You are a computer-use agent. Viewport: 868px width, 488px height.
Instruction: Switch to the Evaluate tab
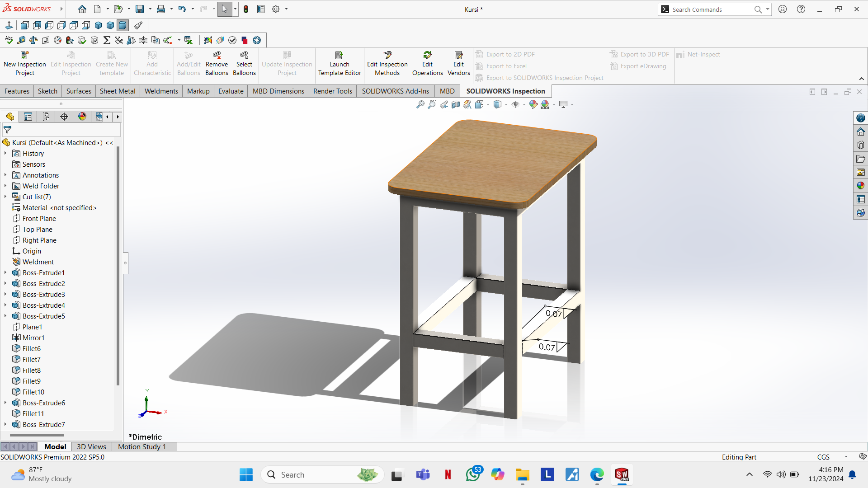pyautogui.click(x=231, y=91)
